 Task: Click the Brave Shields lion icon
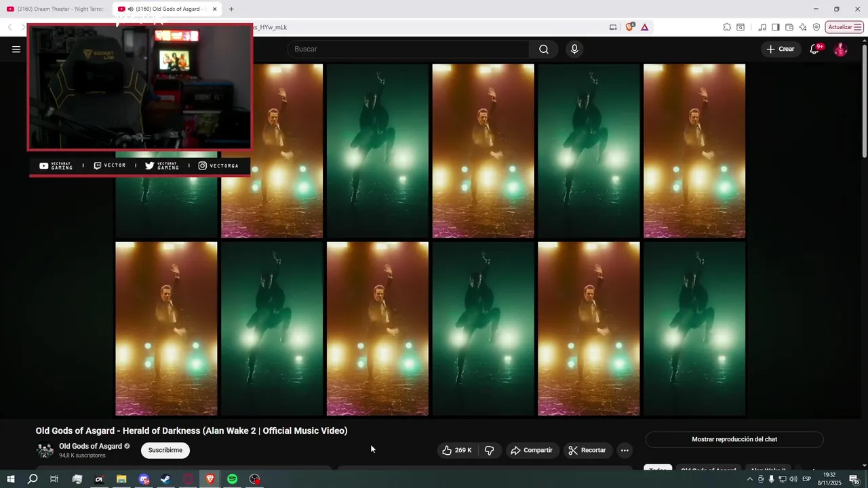click(x=630, y=27)
